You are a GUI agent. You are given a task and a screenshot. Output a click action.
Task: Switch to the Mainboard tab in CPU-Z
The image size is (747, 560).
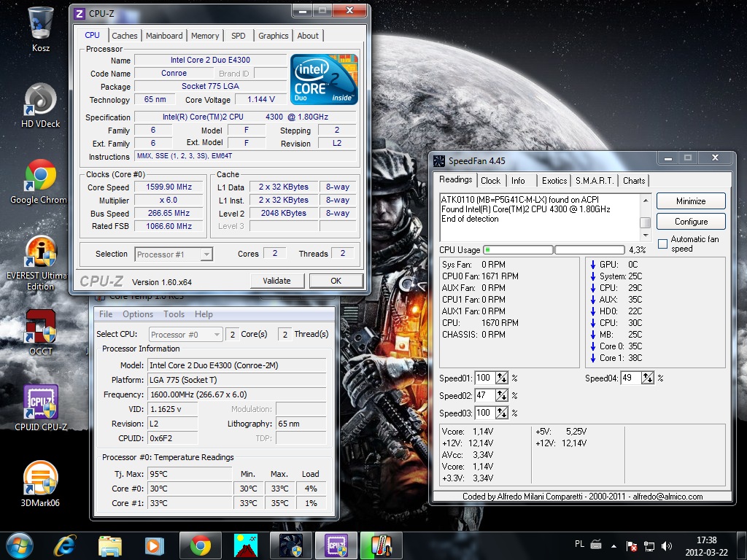(164, 36)
